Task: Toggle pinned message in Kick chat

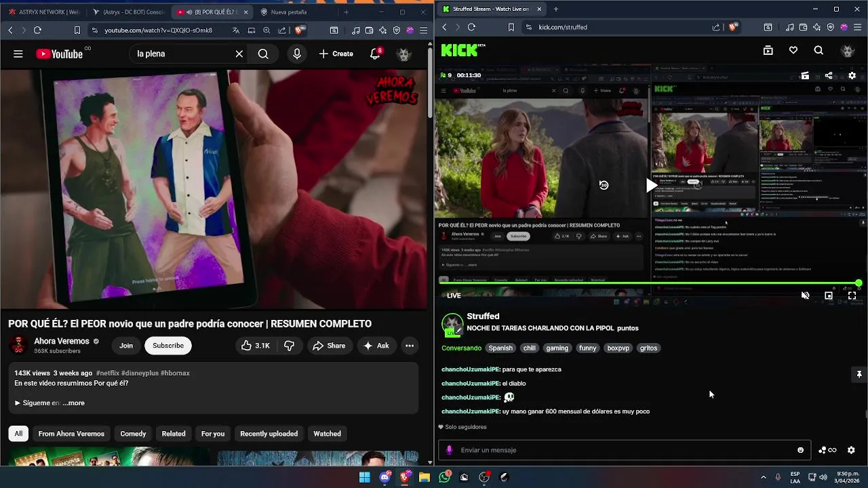Action: coord(859,374)
